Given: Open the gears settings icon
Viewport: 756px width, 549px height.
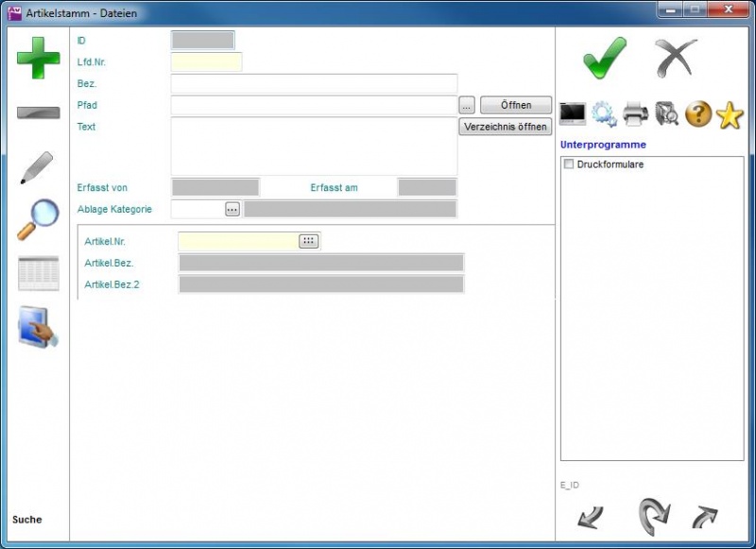Looking at the screenshot, I should point(604,114).
